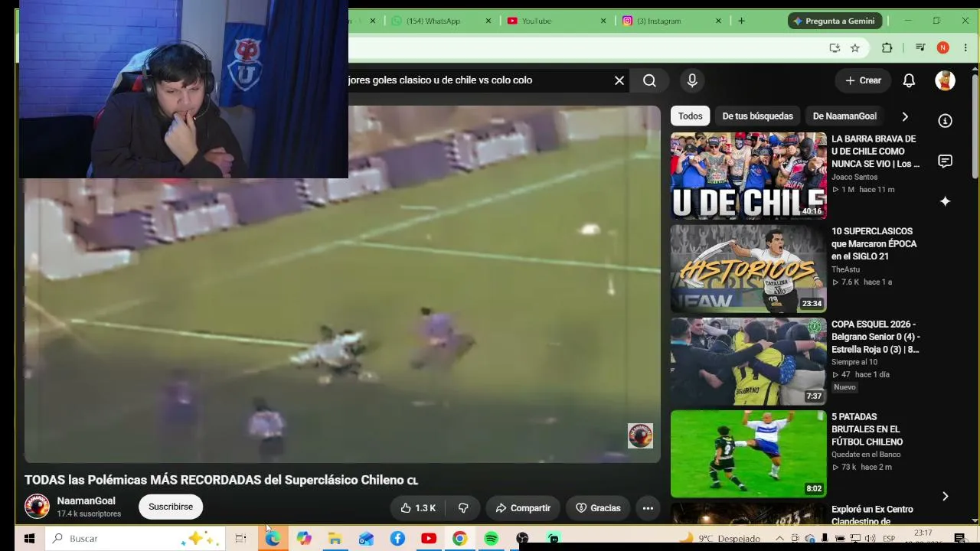Open more actions ellipsis below the video
Screen dimensions: 980x551
pyautogui.click(x=648, y=508)
